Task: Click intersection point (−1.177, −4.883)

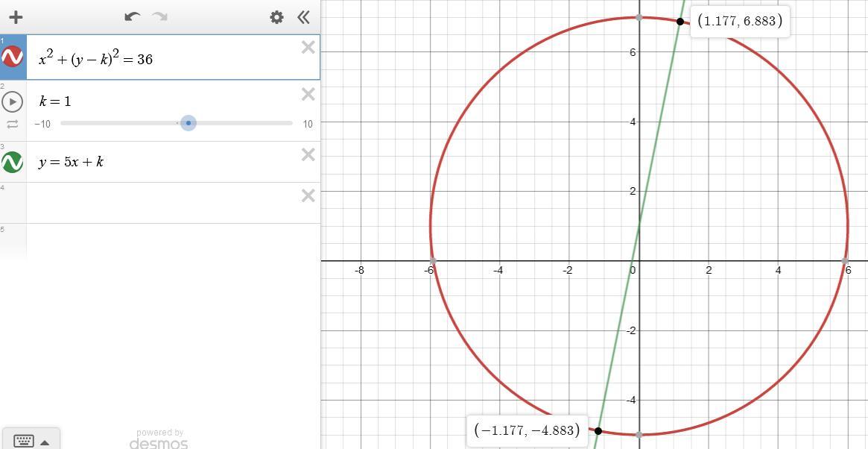Action: click(x=598, y=430)
